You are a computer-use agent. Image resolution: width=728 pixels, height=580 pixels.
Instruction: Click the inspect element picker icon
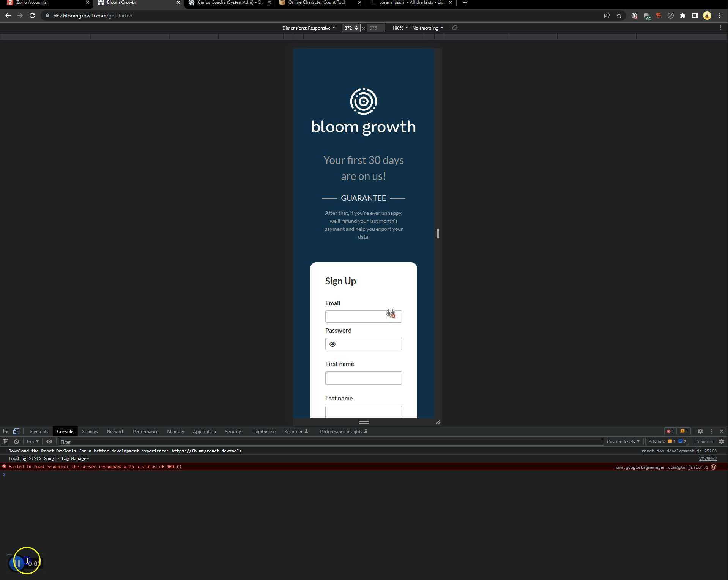pyautogui.click(x=6, y=432)
